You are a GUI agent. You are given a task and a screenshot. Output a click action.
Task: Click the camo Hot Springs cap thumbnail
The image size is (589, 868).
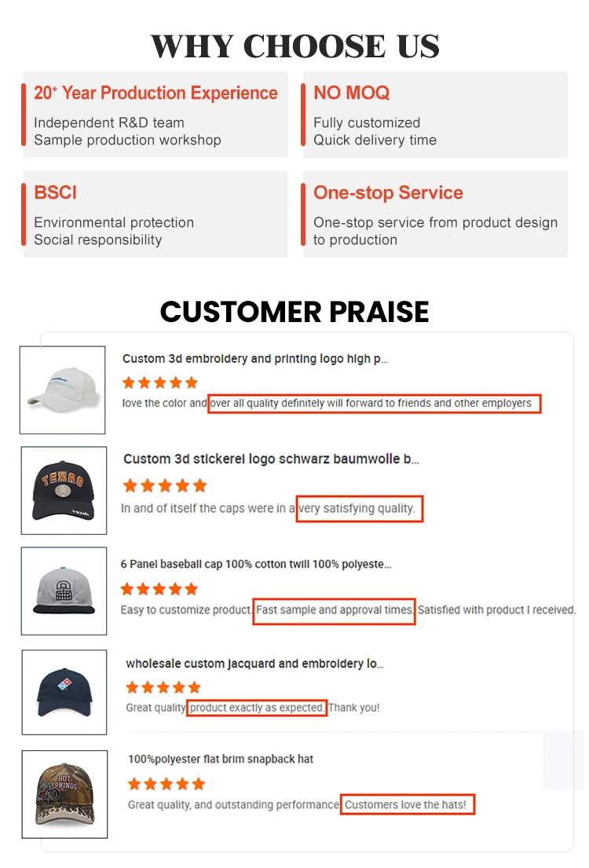64,793
